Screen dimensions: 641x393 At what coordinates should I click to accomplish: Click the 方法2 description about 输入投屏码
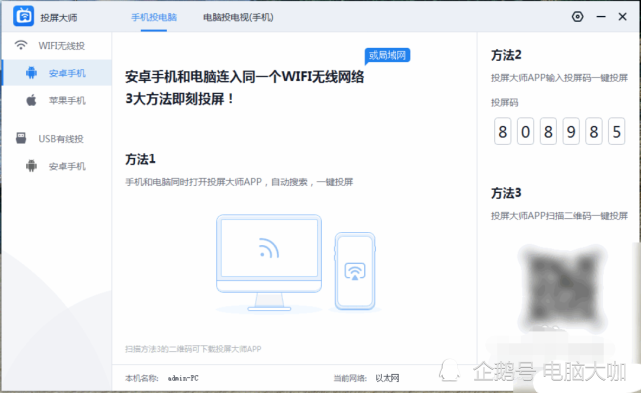[x=559, y=78]
